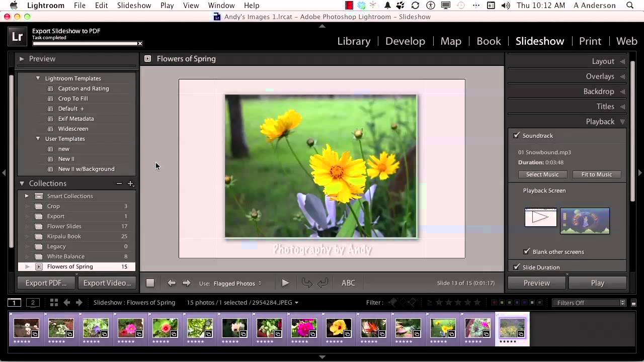Open the Map module
This screenshot has height=362, width=644.
pyautogui.click(x=451, y=41)
